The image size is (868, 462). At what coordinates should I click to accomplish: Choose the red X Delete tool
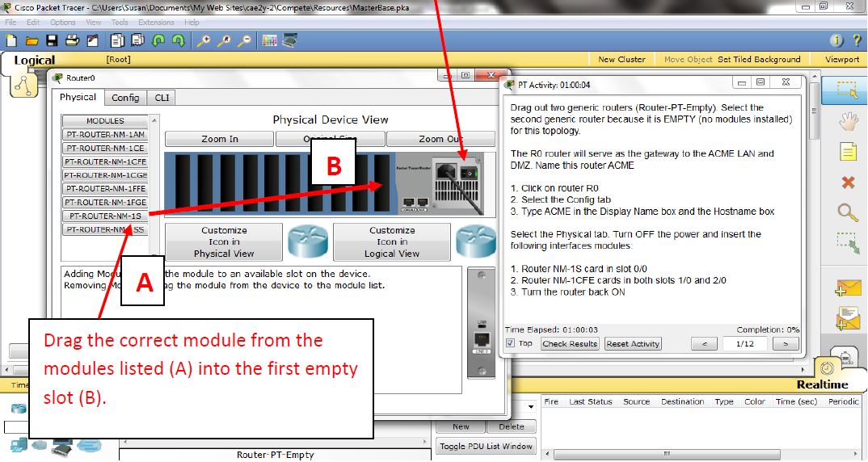[848, 182]
